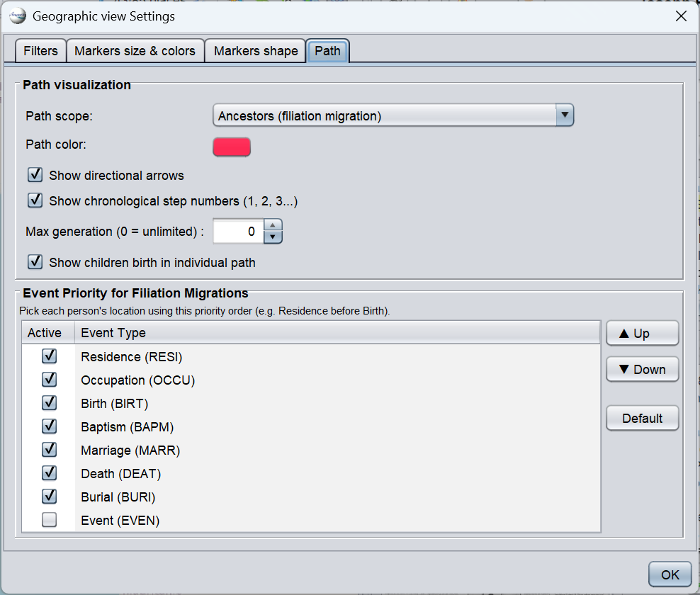
Task: Select the Baptism (BAPM) row text
Action: click(x=128, y=427)
